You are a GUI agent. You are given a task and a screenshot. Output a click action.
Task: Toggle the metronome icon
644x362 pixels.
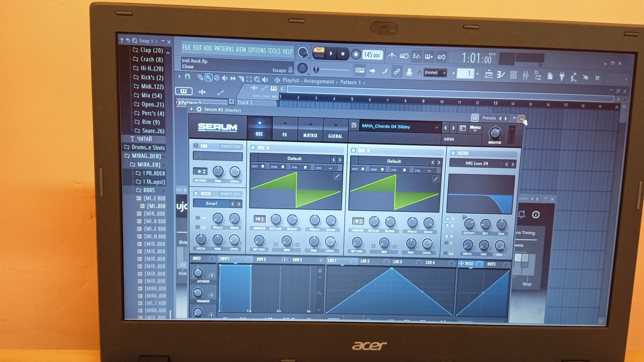coord(391,56)
